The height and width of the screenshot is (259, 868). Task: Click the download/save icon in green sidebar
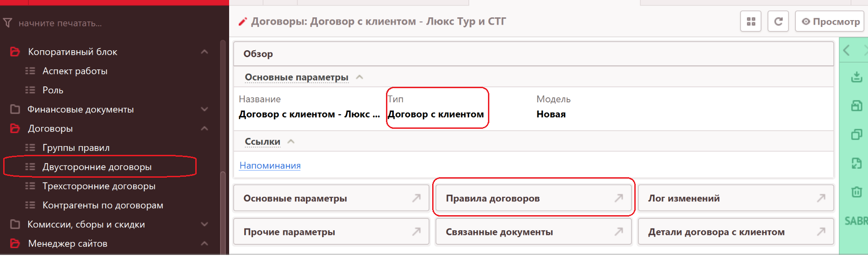coord(856,77)
